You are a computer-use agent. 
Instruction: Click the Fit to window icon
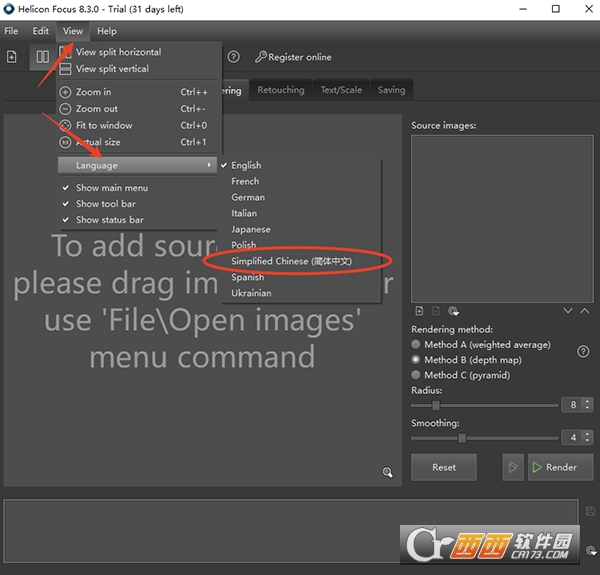point(65,125)
